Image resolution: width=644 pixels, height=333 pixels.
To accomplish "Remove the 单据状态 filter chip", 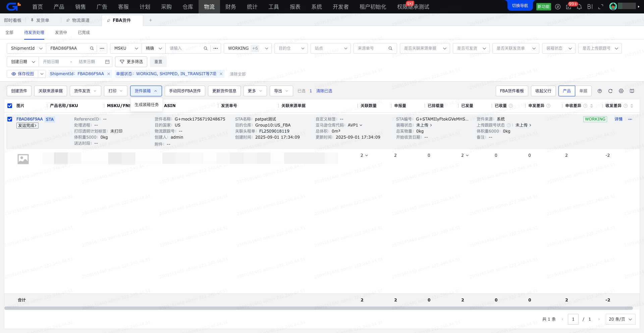I will [x=221, y=74].
